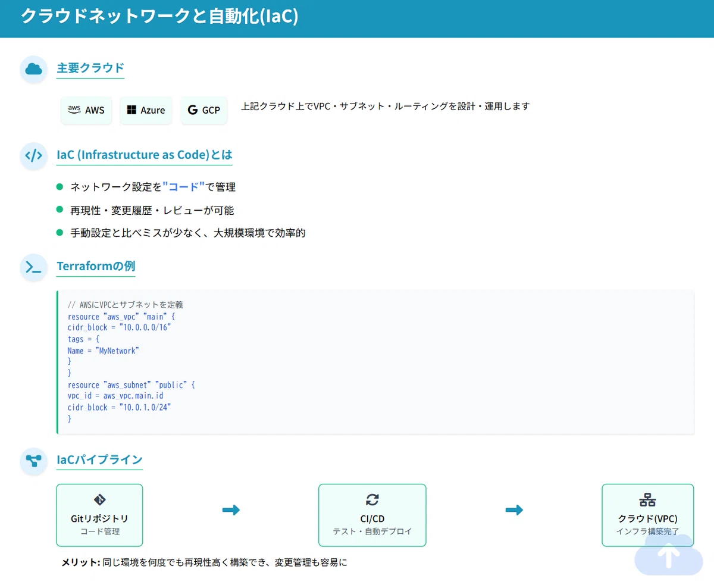
Task: Click the cloud upload button at bottom right
Action: pyautogui.click(x=669, y=555)
